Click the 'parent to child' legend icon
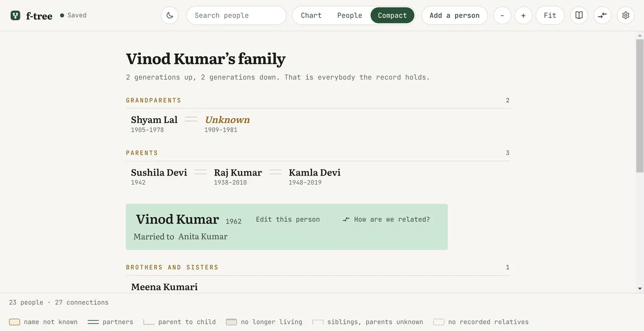Viewport: 644px width, 331px height. point(149,322)
